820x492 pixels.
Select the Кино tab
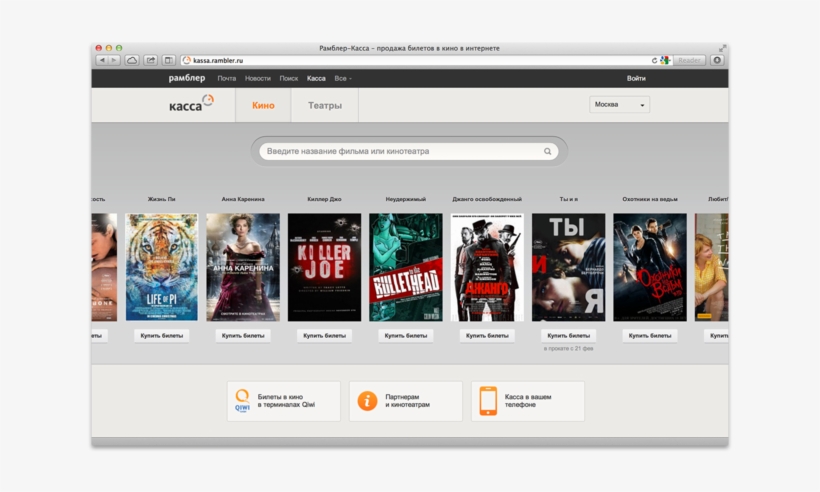(263, 105)
